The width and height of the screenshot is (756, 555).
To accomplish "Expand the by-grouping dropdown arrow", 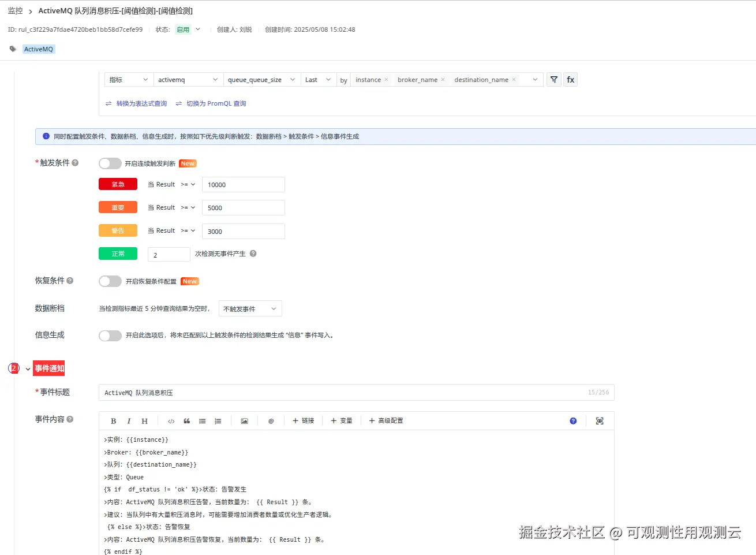I will tap(535, 80).
